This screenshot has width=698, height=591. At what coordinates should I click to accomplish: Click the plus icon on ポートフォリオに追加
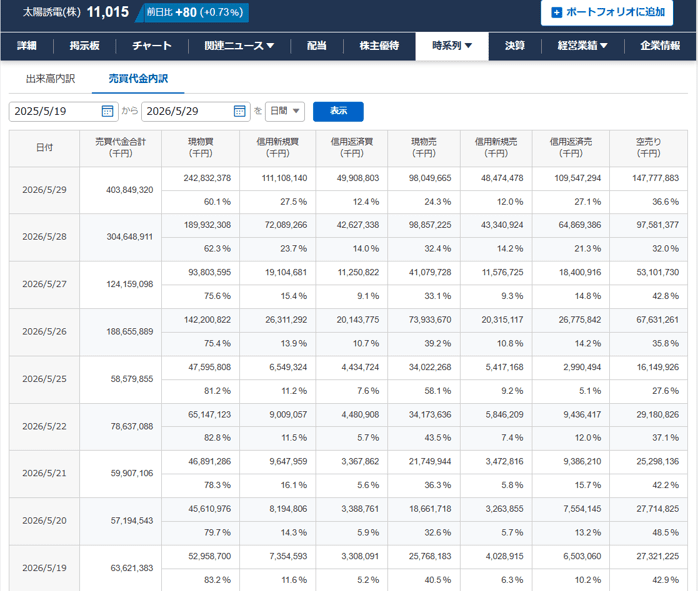click(556, 12)
